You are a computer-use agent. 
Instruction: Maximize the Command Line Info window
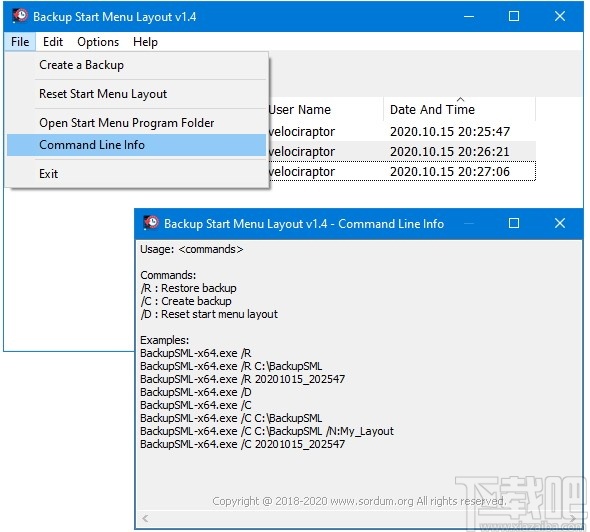point(514,223)
